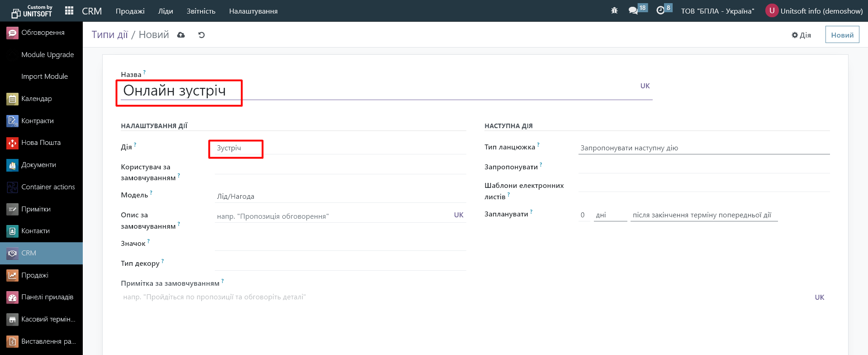
Task: Open user menu Unitsoft info (demoshow)
Action: (814, 11)
